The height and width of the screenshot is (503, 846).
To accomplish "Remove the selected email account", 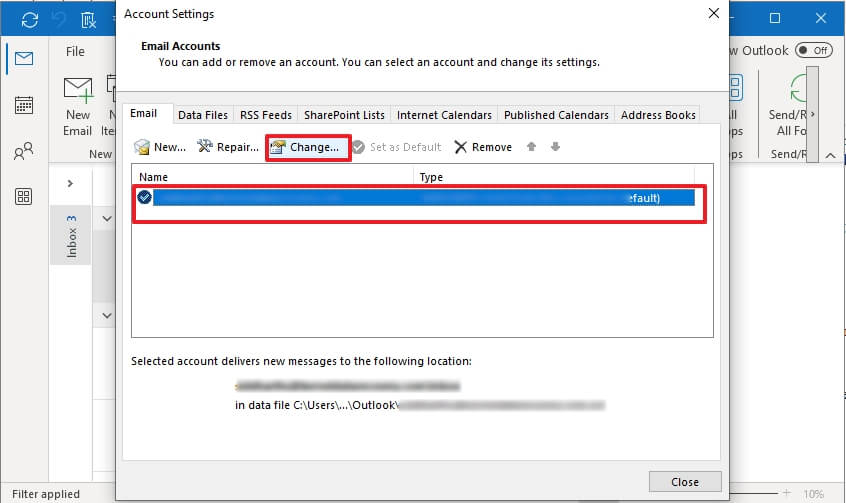I will tap(483, 147).
